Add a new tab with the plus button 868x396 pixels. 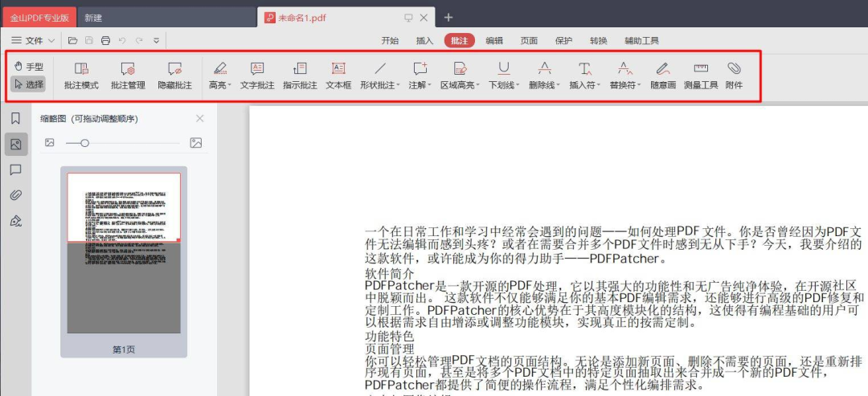(x=448, y=18)
